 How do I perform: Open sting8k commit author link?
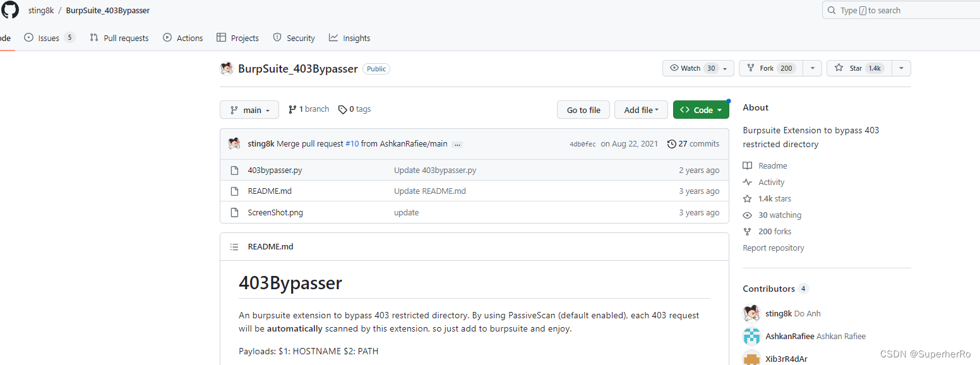coord(261,144)
